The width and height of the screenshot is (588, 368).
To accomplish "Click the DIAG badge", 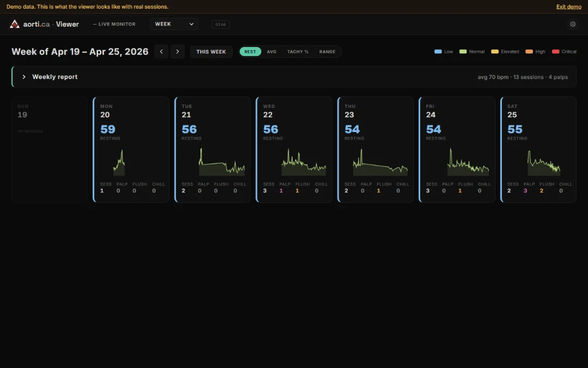I will (220, 25).
